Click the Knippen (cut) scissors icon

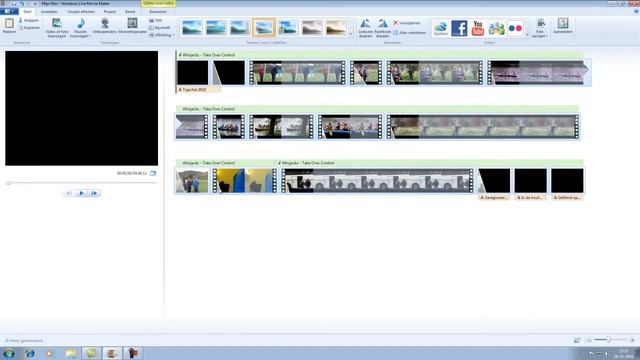pos(20,20)
